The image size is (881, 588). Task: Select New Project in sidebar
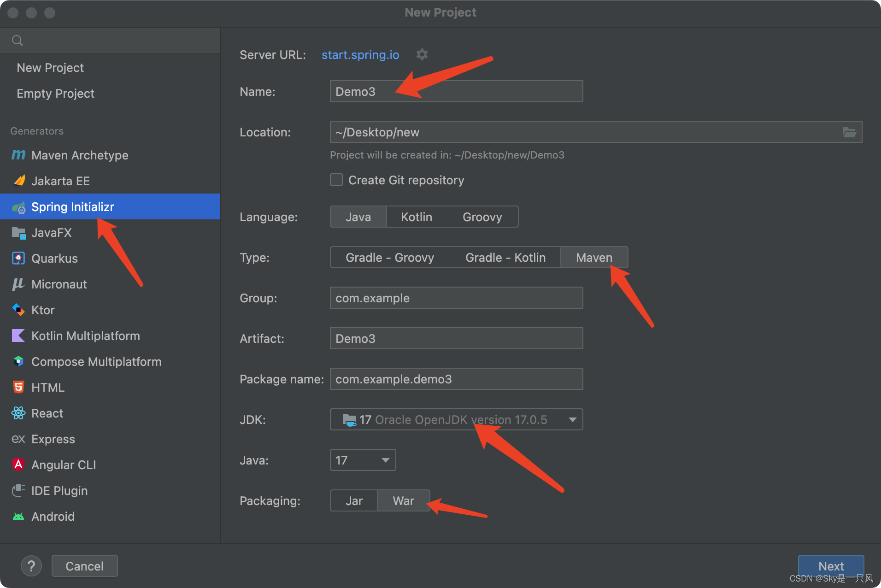click(x=50, y=68)
